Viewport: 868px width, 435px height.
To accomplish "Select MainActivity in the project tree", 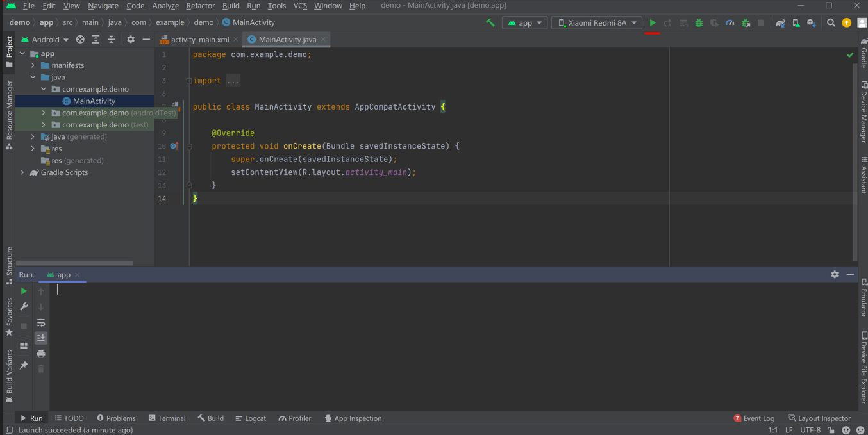I will click(94, 101).
